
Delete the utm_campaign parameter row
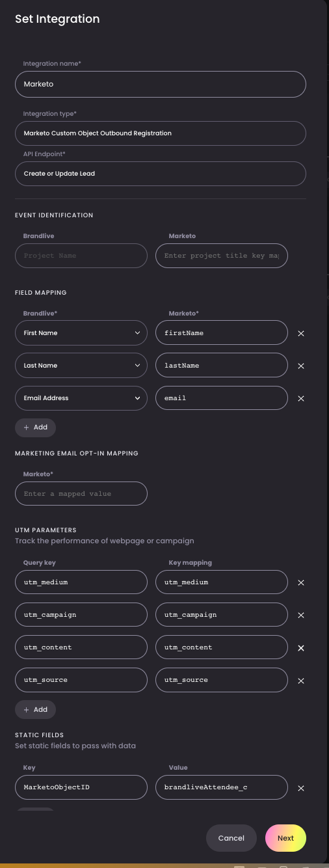coord(301,616)
